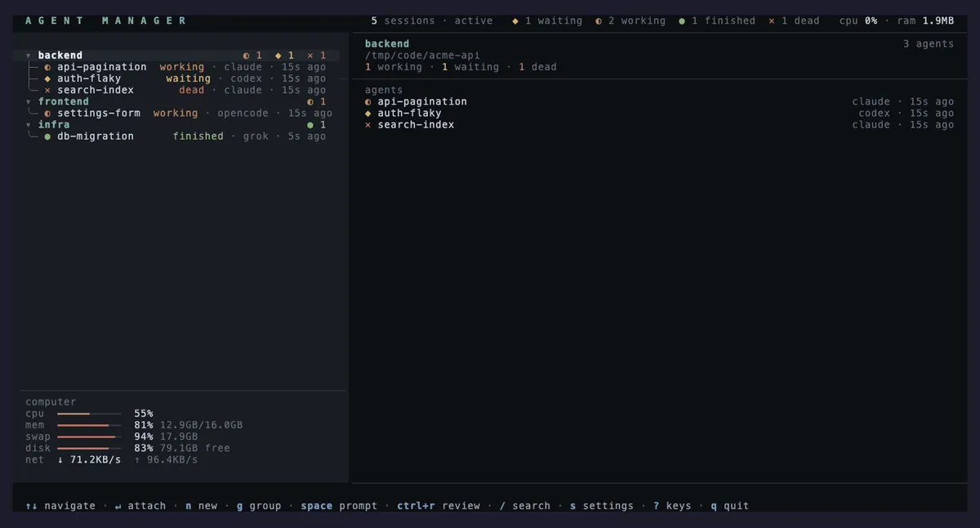Click waiting diamond count on backend row
Viewport: 980px width, 528px height.
[x=278, y=56]
